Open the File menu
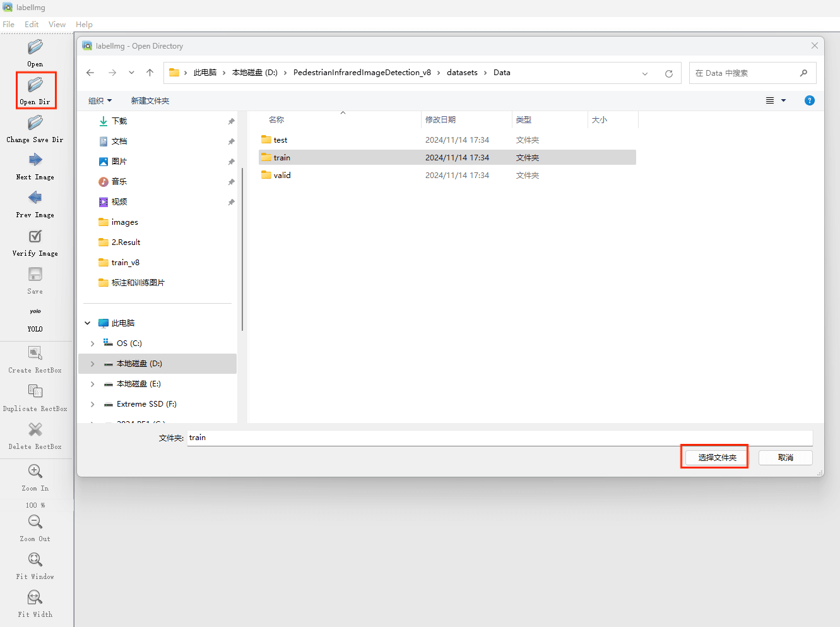This screenshot has height=627, width=840. pyautogui.click(x=9, y=25)
